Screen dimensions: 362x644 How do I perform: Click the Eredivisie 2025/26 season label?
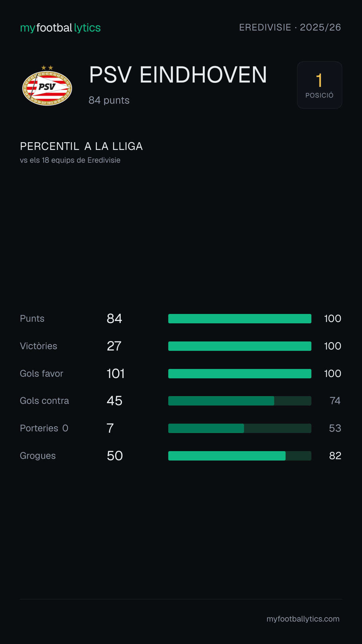[x=290, y=27]
